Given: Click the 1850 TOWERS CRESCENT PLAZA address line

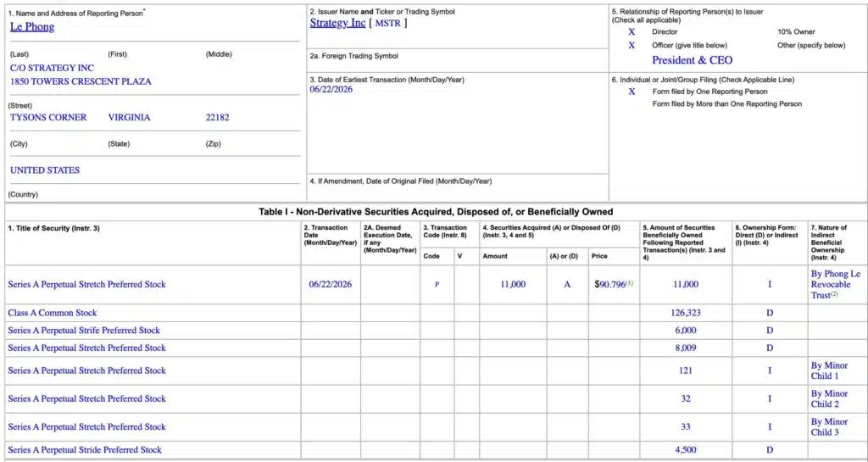Looking at the screenshot, I should tap(81, 81).
